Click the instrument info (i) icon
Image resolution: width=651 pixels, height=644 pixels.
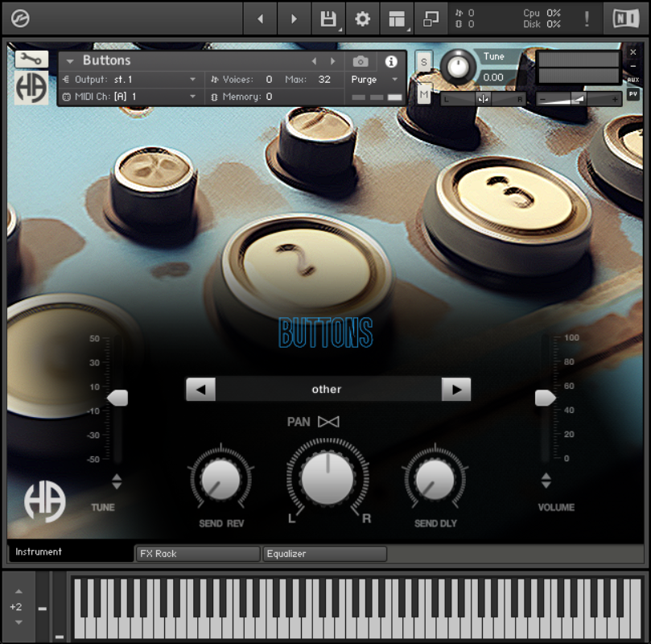pos(390,61)
